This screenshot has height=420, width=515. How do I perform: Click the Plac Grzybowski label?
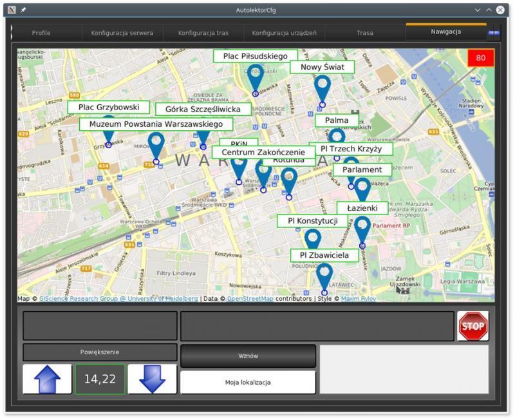[109, 107]
